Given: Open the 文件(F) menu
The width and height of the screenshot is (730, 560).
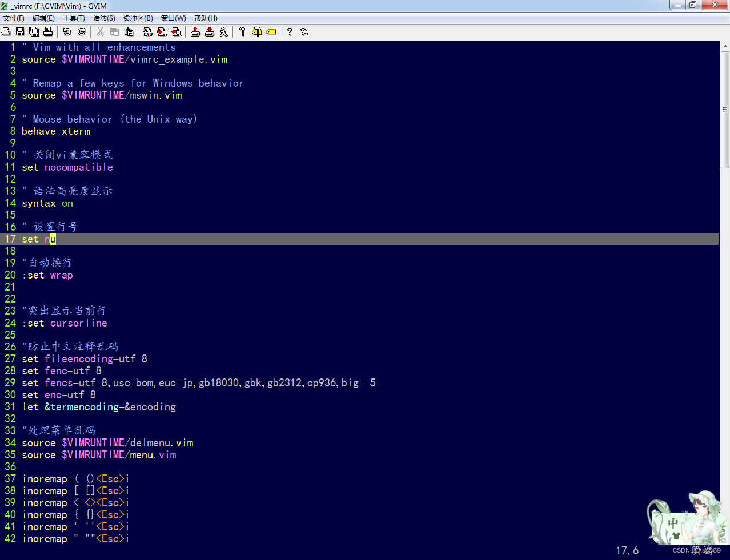Looking at the screenshot, I should click(x=14, y=18).
